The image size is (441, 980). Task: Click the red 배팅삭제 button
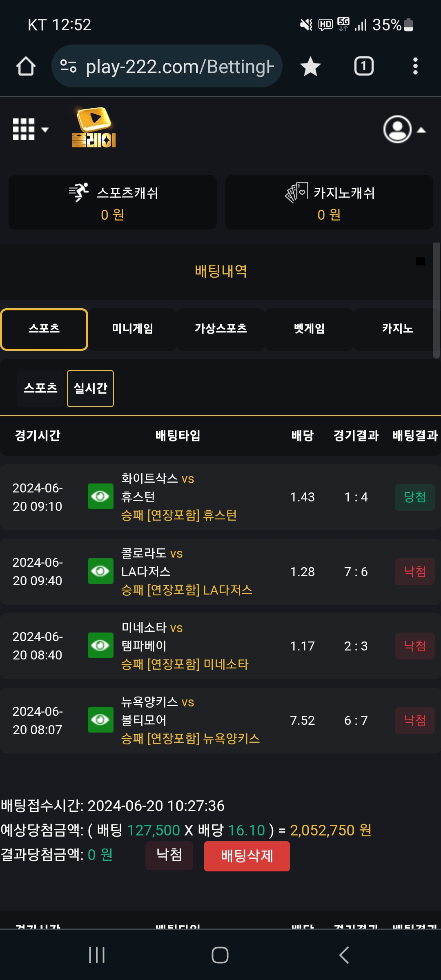(247, 856)
